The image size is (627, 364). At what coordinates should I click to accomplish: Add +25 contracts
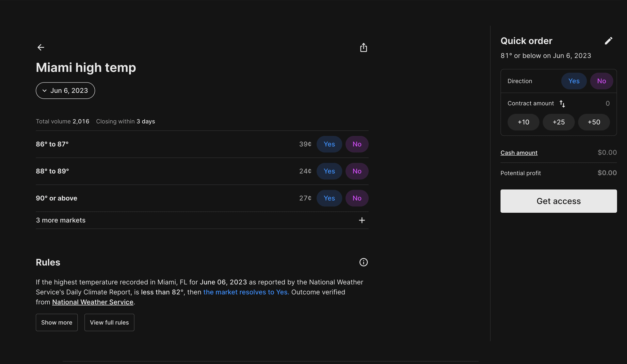click(x=559, y=122)
